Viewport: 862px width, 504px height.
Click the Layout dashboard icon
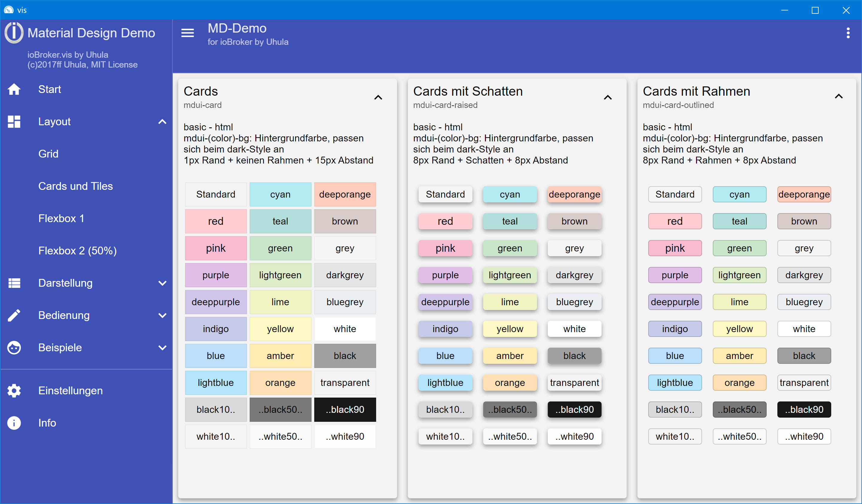click(14, 121)
